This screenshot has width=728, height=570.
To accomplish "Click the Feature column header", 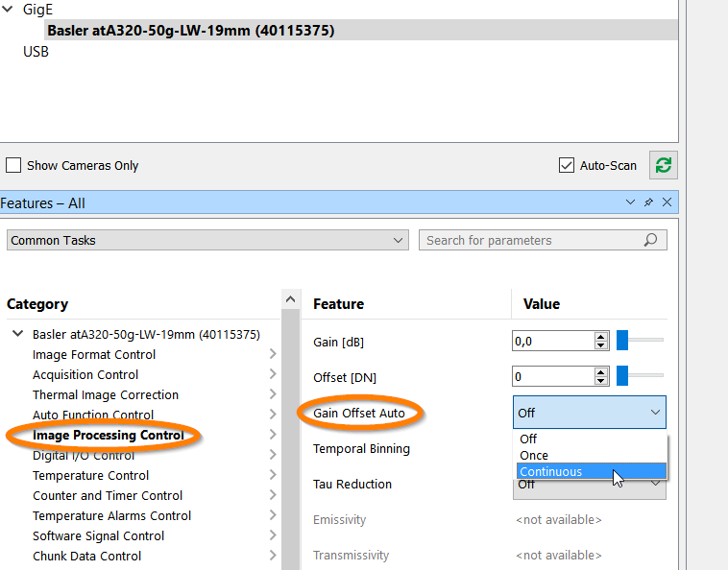I will (338, 304).
